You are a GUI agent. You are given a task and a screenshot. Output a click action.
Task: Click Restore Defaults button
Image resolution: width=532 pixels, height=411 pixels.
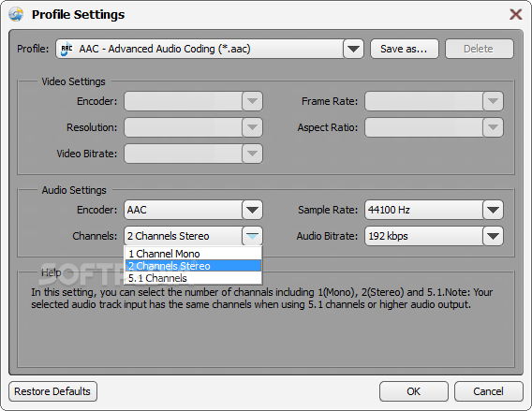point(52,391)
